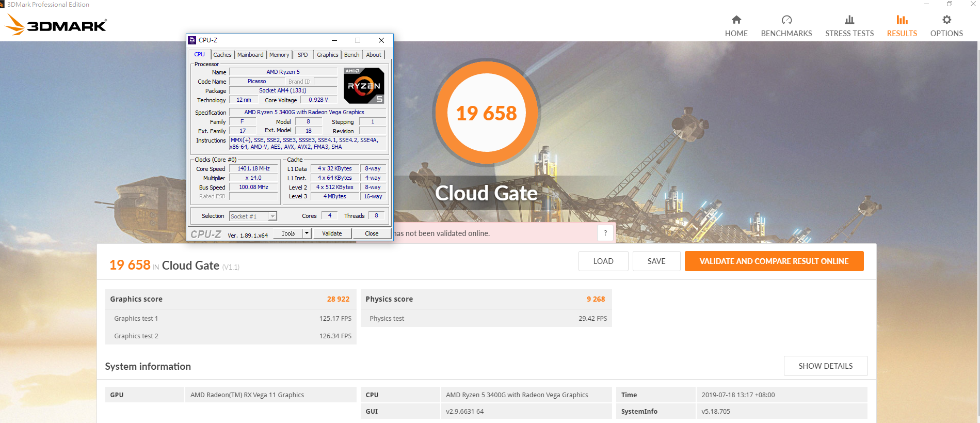Expand the Tools dropdown arrow in CPU-Z

[307, 233]
